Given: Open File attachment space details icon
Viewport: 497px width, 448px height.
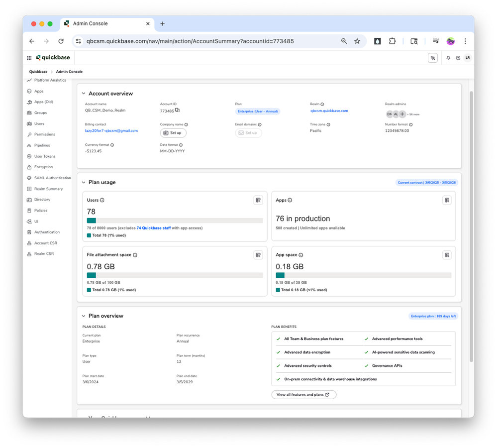Looking at the screenshot, I should [x=258, y=255].
